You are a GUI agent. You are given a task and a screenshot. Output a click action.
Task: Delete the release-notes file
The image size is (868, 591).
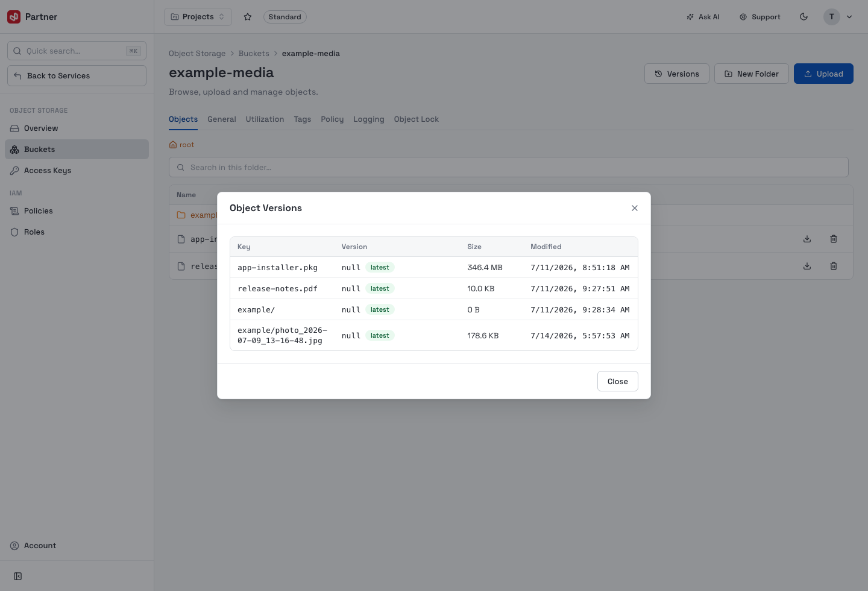pyautogui.click(x=834, y=266)
